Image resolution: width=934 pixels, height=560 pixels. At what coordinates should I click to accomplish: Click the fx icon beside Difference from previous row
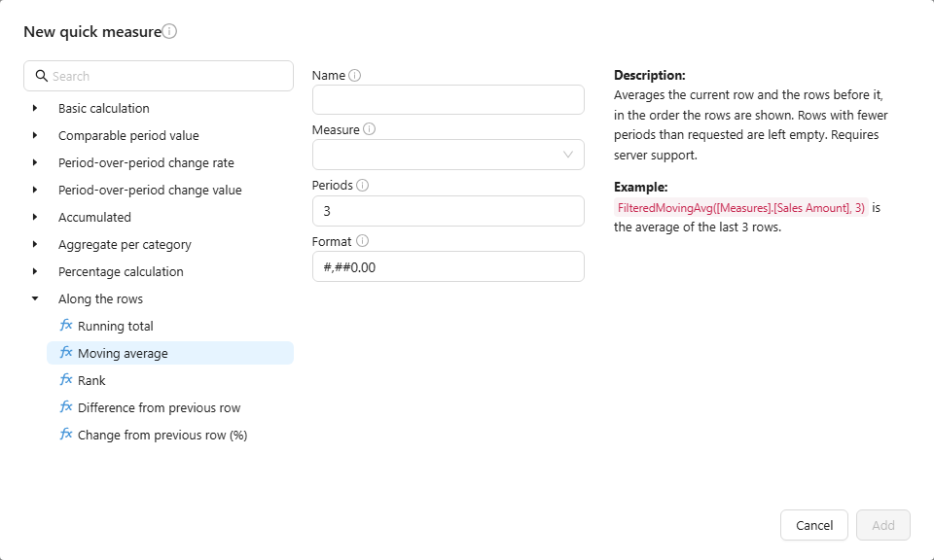pyautogui.click(x=66, y=407)
